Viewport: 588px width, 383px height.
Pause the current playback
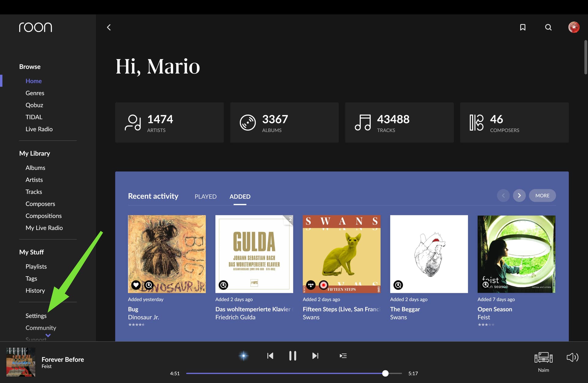293,356
